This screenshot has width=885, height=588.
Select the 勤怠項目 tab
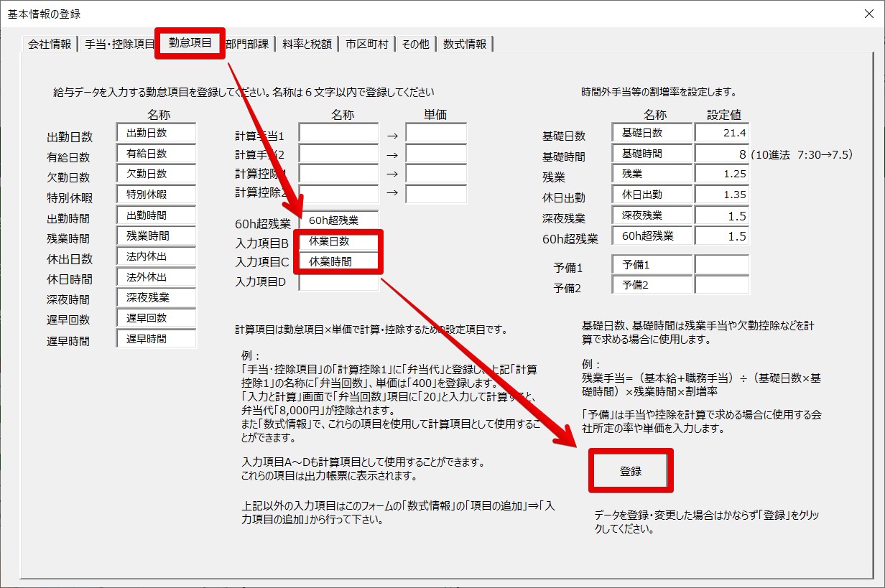[x=190, y=42]
